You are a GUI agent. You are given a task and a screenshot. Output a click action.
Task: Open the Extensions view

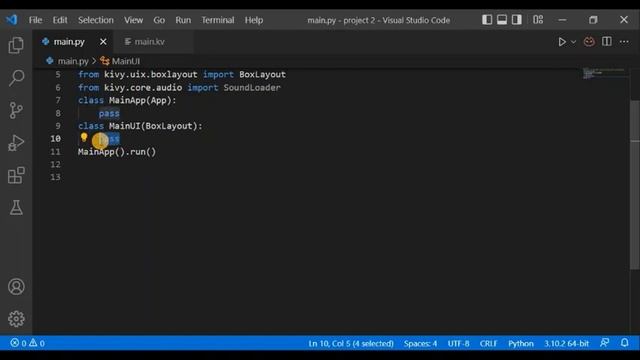[x=16, y=175]
